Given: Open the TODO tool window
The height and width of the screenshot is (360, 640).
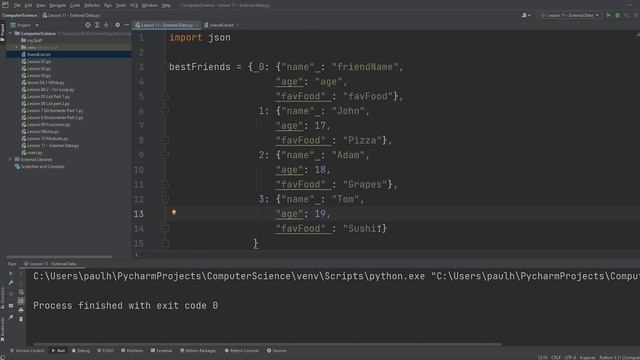Looking at the screenshot, I should (106, 351).
